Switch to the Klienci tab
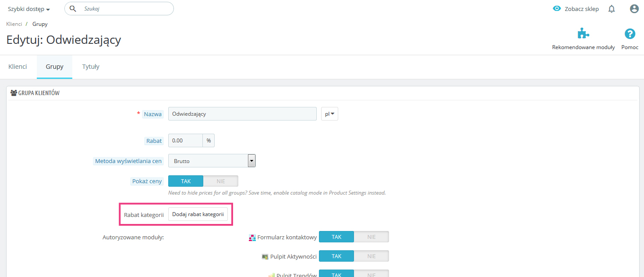This screenshot has width=644, height=277. (18, 67)
